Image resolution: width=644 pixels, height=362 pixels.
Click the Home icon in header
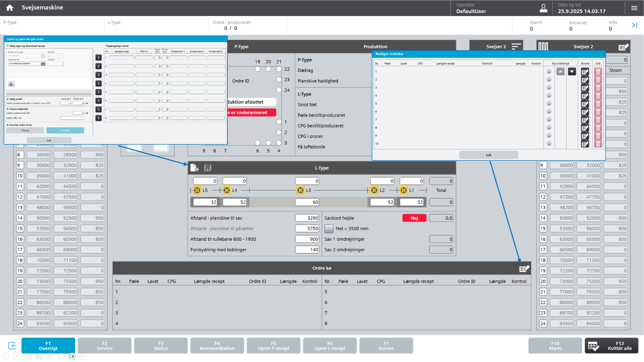click(10, 8)
